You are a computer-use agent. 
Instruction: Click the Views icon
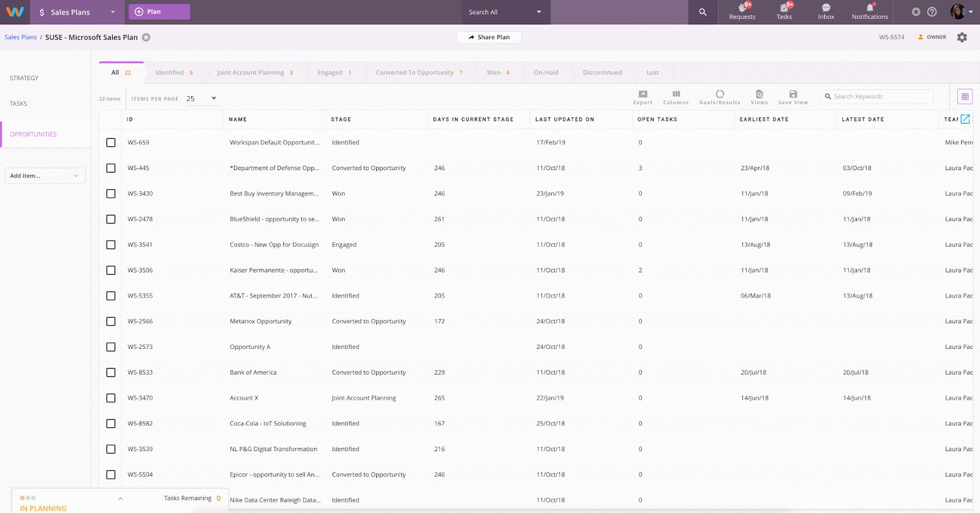pyautogui.click(x=759, y=96)
